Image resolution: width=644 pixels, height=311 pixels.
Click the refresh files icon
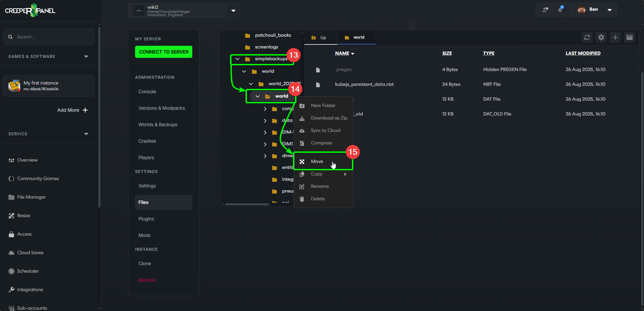587,37
